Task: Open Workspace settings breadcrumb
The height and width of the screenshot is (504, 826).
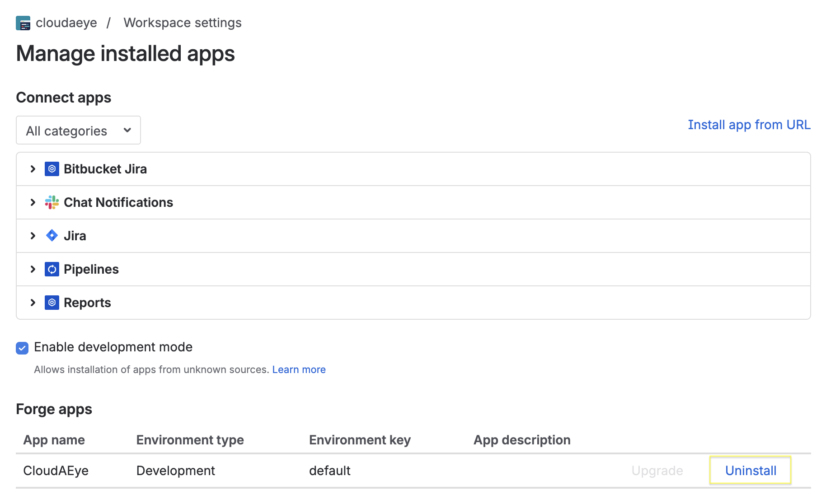Action: point(183,23)
